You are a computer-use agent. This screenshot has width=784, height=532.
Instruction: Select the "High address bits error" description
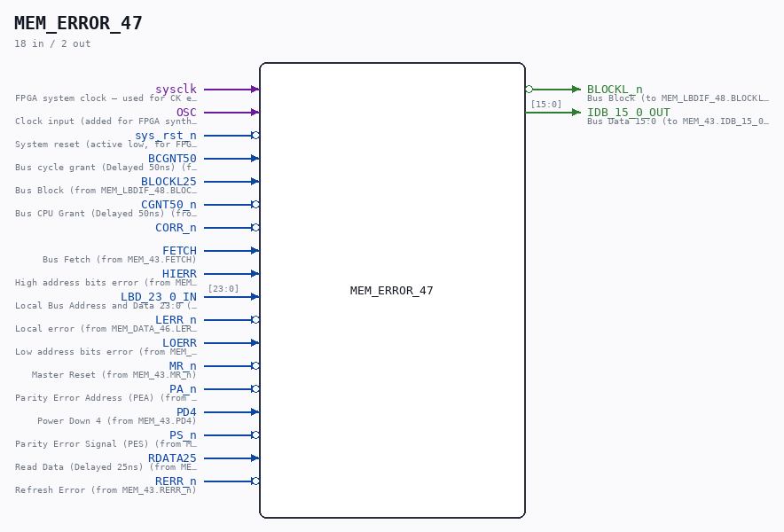(x=106, y=283)
